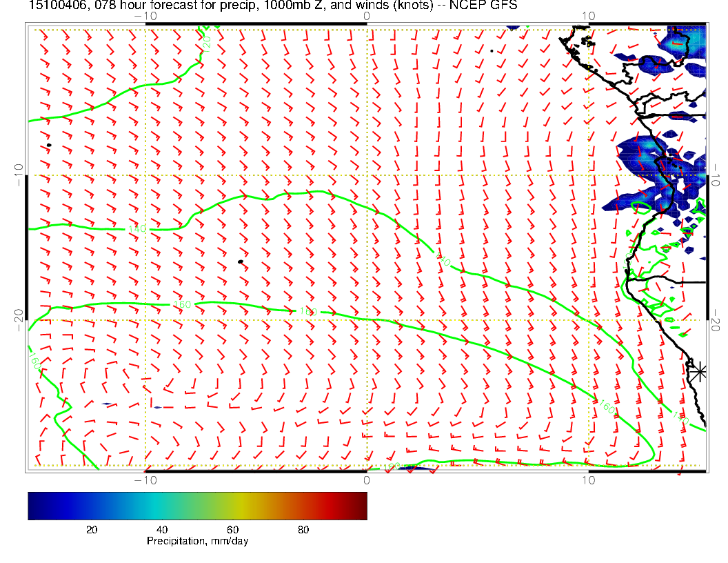Click the 10 longitude label on the bottom axis
This screenshot has height=563, width=728.
click(x=588, y=480)
